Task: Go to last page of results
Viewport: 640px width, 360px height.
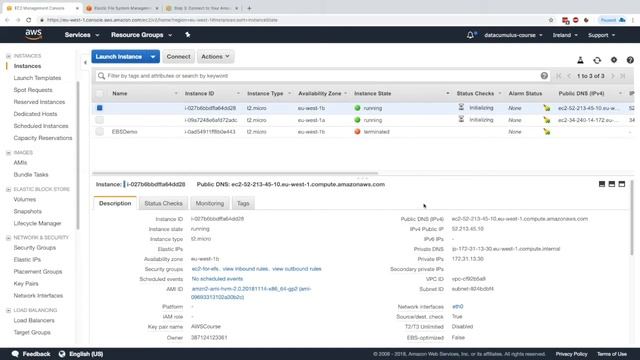Action: coord(622,76)
